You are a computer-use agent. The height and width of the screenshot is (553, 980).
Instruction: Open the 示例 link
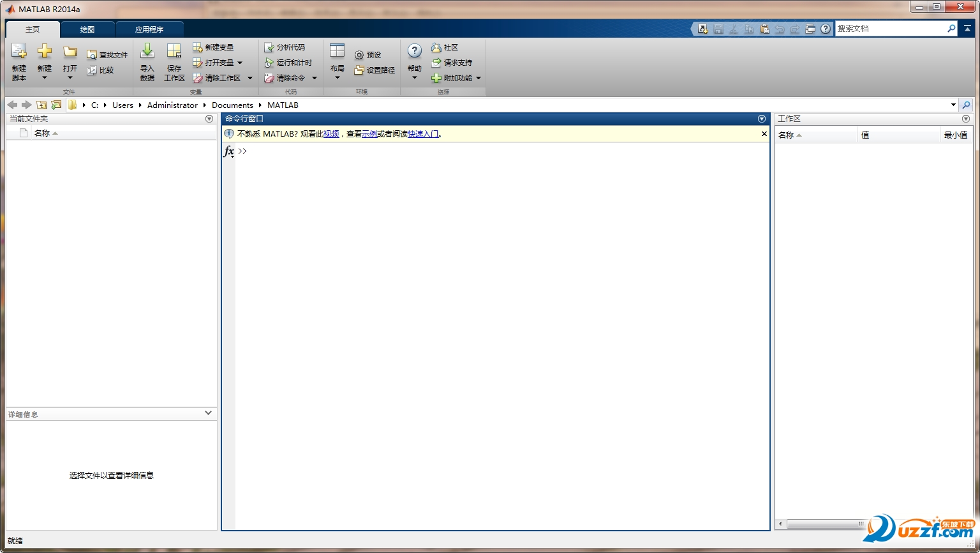pos(369,134)
